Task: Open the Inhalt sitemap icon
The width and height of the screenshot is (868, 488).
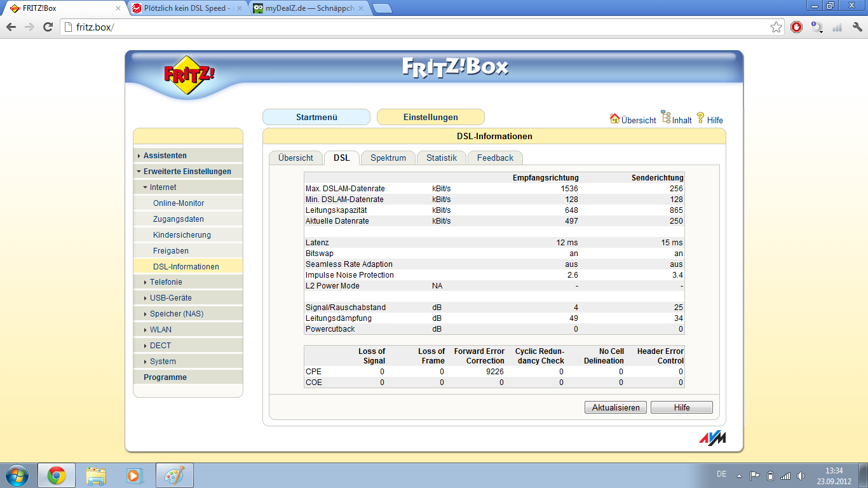Action: 666,117
